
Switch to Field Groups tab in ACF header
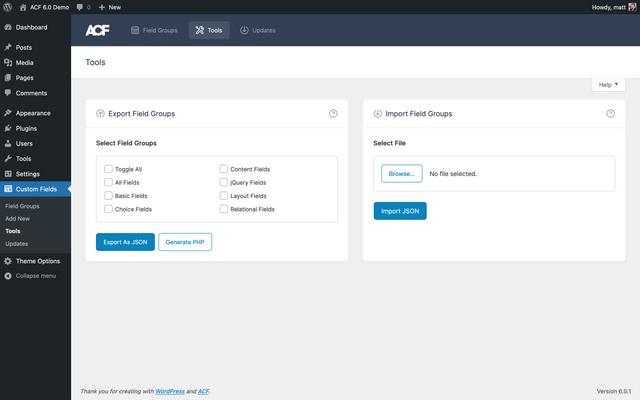(x=154, y=30)
